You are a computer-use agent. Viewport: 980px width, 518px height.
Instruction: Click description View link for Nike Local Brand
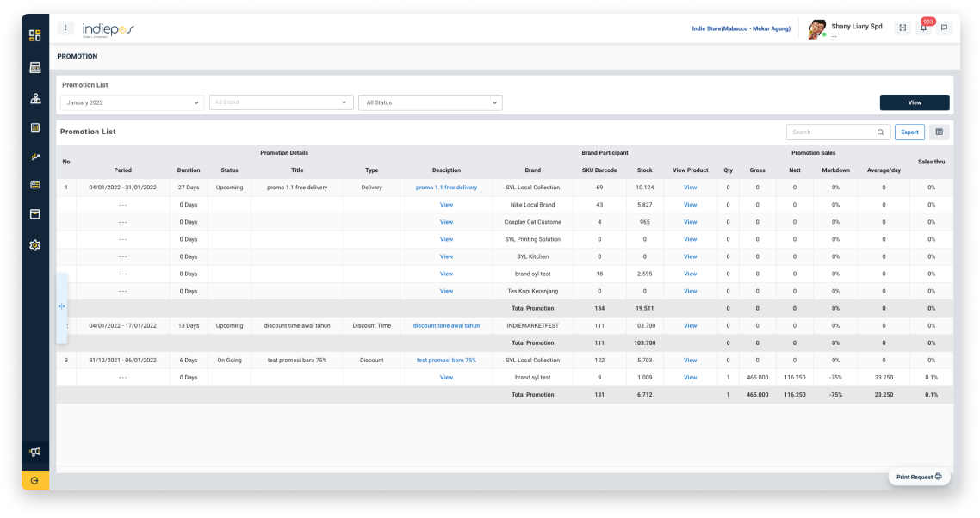pyautogui.click(x=446, y=205)
